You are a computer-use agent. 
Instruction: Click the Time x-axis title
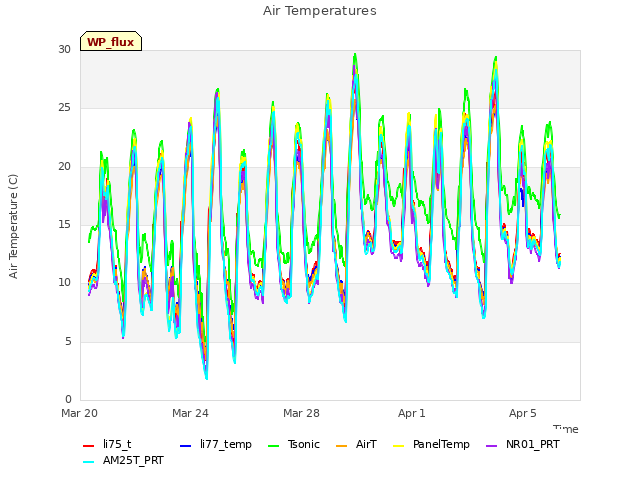[x=566, y=429]
